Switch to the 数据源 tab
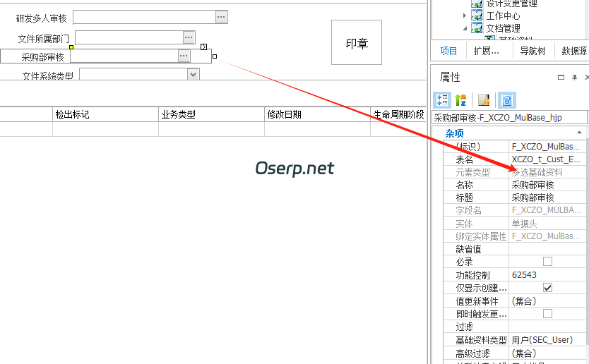Image resolution: width=589 pixels, height=364 pixels. (x=573, y=51)
